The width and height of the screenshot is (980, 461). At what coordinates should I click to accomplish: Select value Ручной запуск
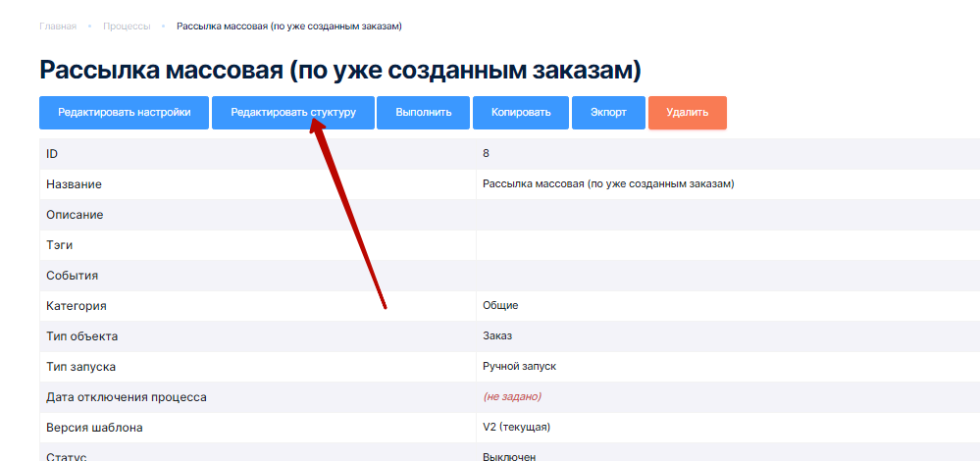pyautogui.click(x=519, y=366)
